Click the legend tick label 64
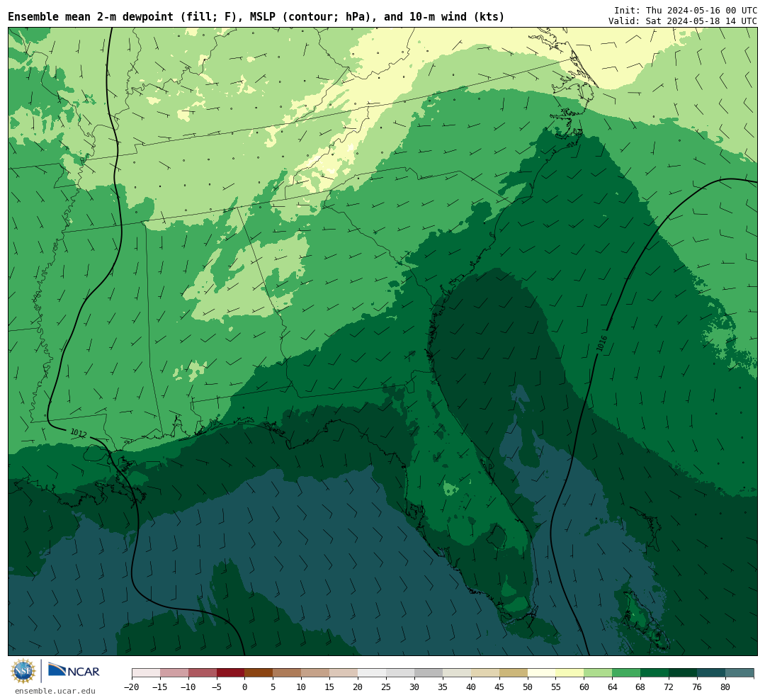This screenshot has width=765, height=700. click(x=612, y=687)
